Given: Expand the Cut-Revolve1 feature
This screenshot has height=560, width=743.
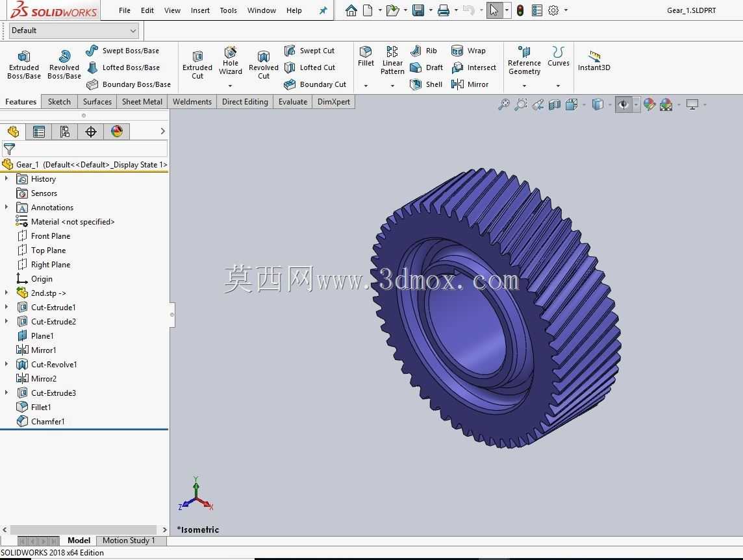Looking at the screenshot, I should coord(6,365).
